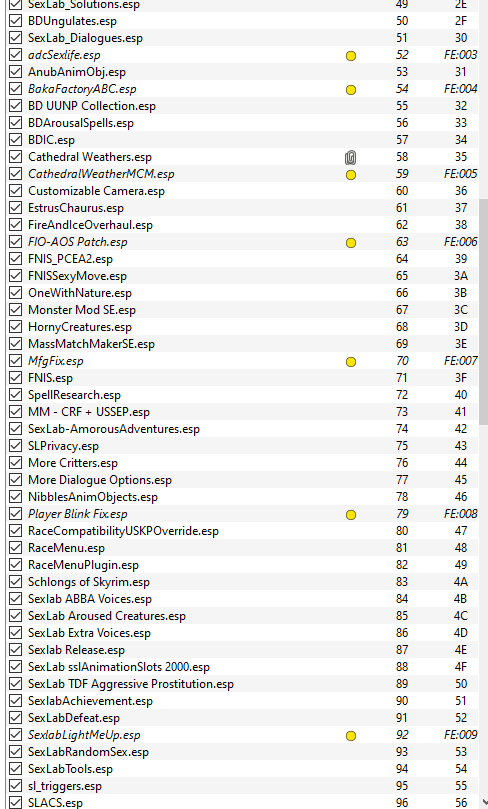
Task: Toggle the AnubAnimObj.esp checkbox
Action: click(16, 72)
